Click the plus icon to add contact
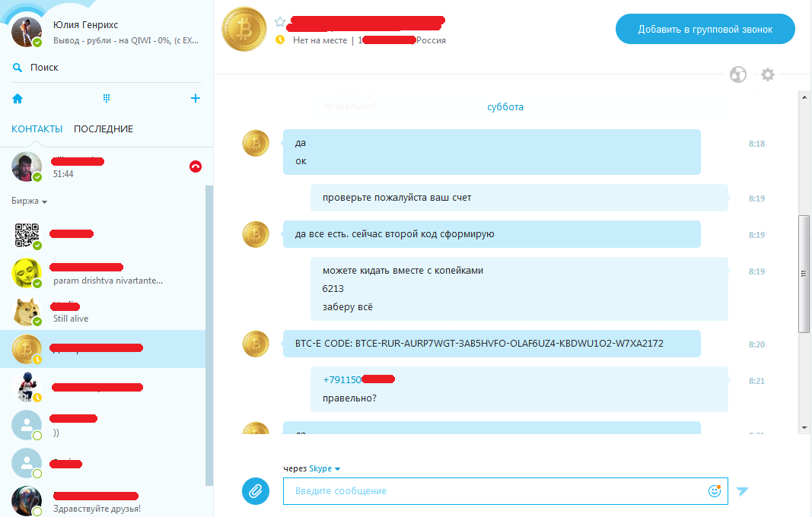812x517 pixels. [196, 98]
